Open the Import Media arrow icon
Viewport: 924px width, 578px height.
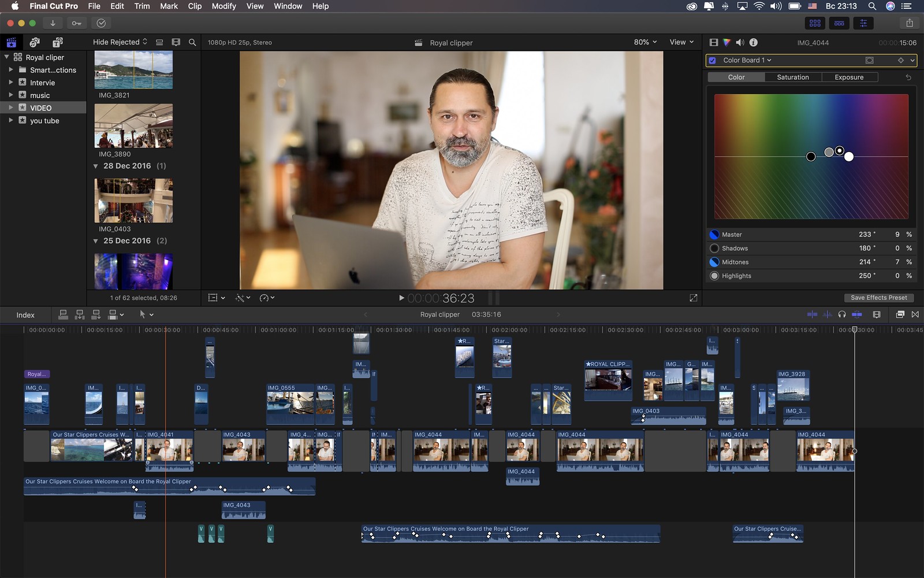tap(53, 23)
